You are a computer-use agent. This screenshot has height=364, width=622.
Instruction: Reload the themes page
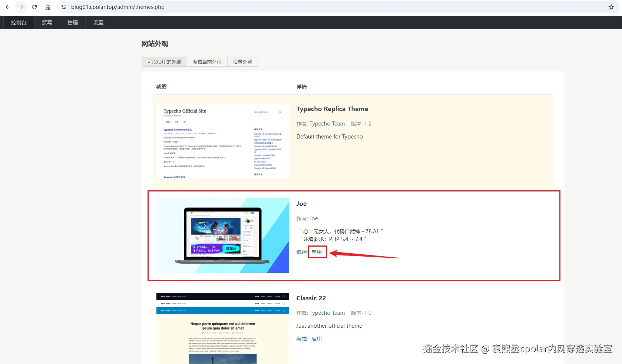(34, 7)
